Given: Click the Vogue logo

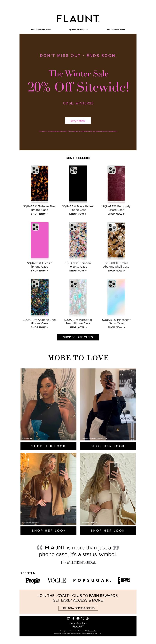Looking at the screenshot, I should [x=57, y=580].
